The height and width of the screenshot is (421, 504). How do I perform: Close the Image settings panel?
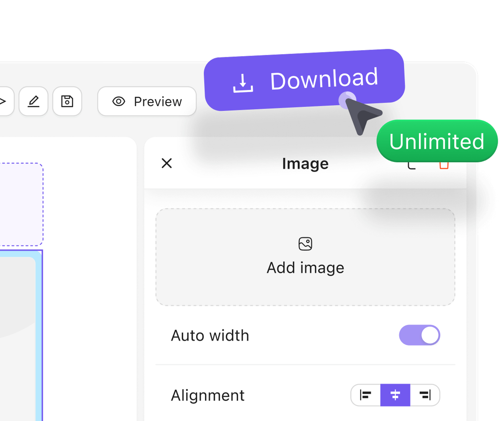coord(167,163)
